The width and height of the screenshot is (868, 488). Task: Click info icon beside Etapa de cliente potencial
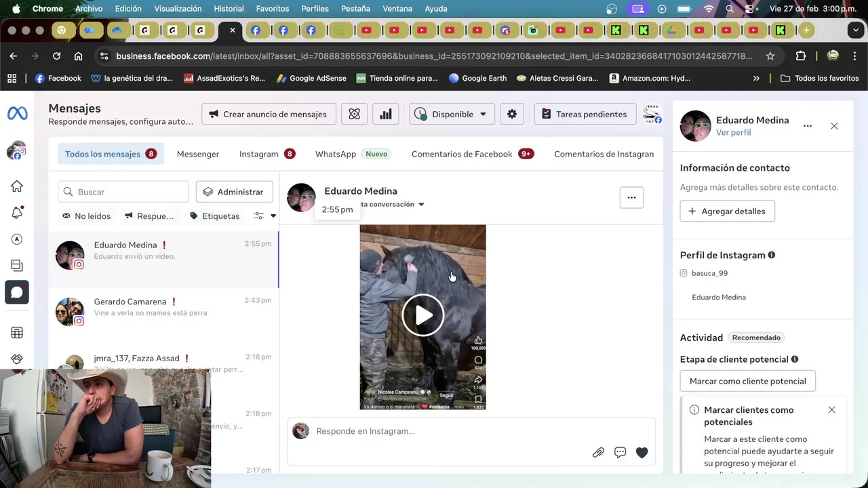(x=795, y=359)
